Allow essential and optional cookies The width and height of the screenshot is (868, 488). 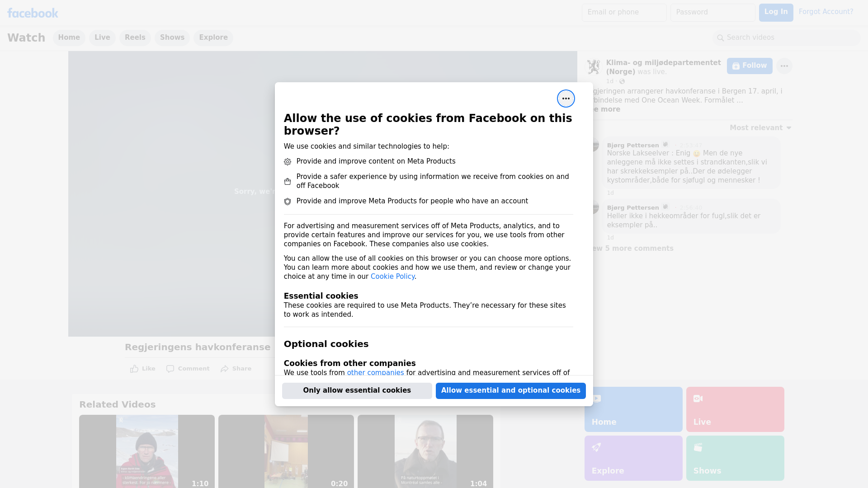[510, 390]
